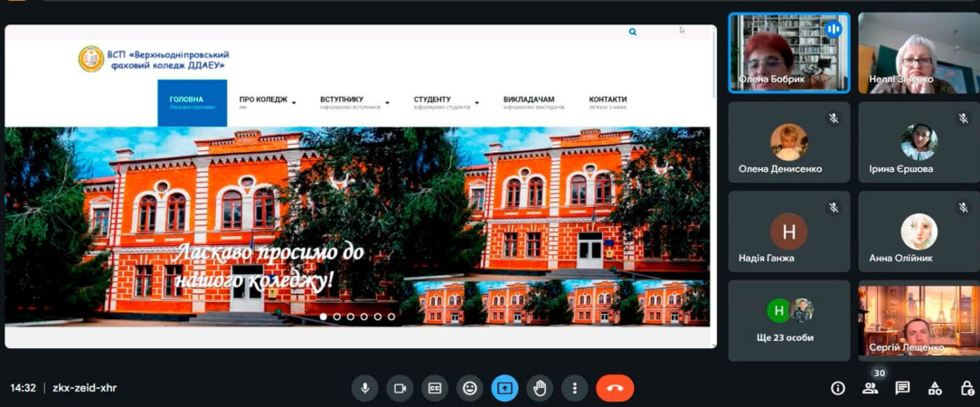Screen dimensions: 980x407
Task: Go to the КОНТАКТИ page
Action: coord(608,101)
